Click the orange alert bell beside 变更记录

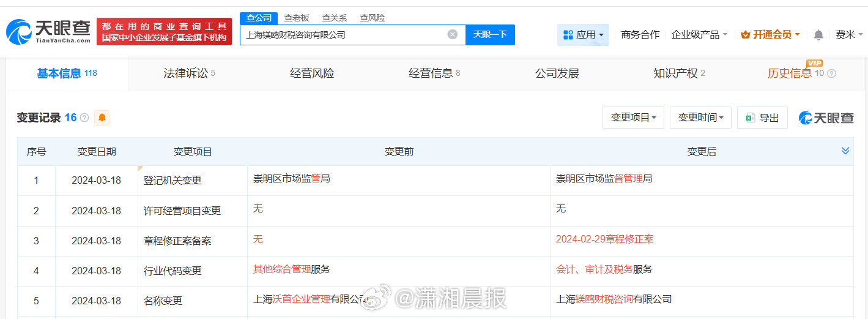coord(102,118)
